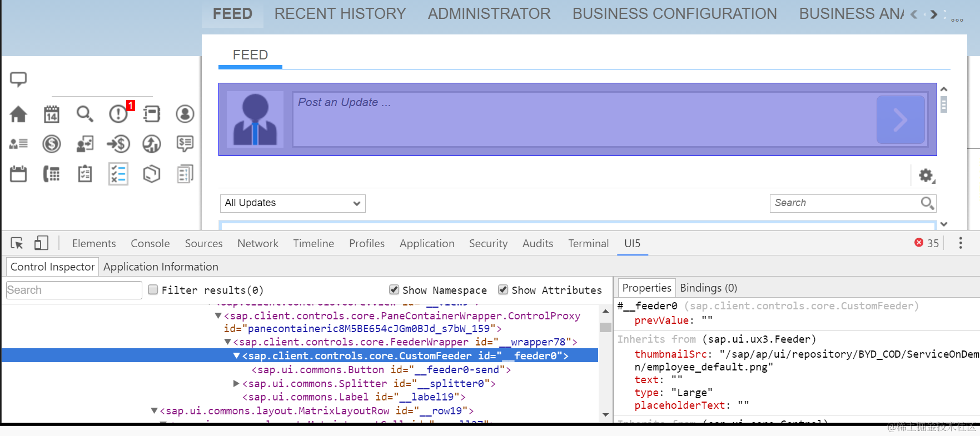The width and height of the screenshot is (980, 436).
Task: Open the speech bubble feed icon
Action: [x=18, y=79]
